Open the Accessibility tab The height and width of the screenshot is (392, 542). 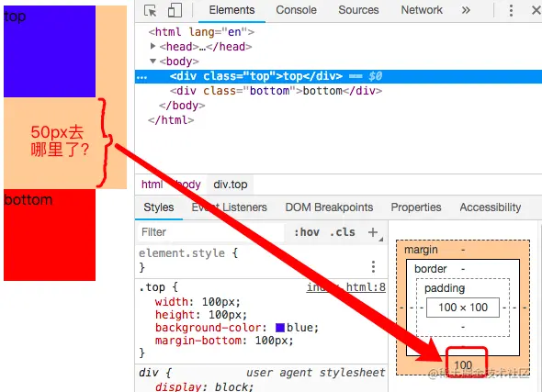point(491,207)
